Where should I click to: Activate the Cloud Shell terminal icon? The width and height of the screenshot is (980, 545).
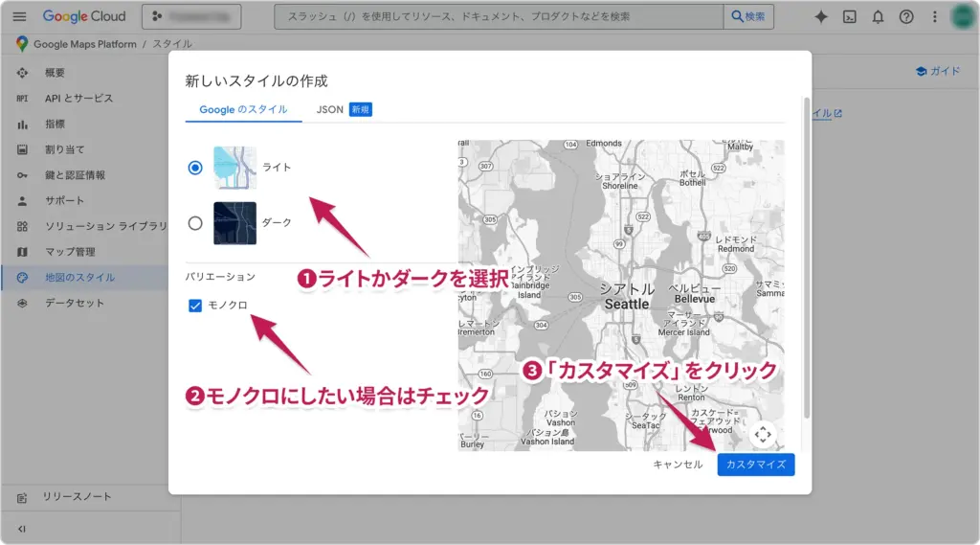click(850, 17)
